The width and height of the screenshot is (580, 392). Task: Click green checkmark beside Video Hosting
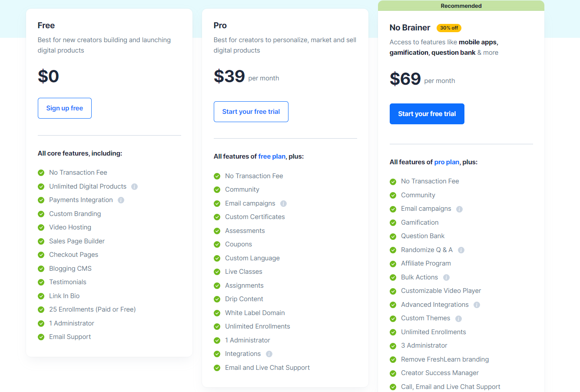(41, 227)
